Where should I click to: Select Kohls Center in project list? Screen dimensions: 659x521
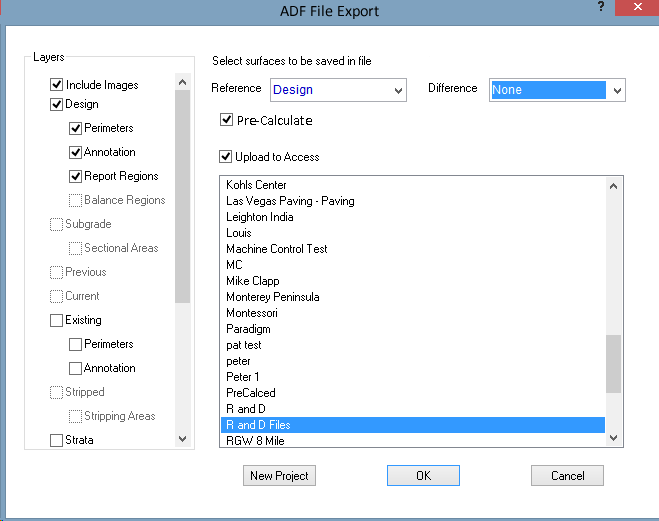pos(256,185)
